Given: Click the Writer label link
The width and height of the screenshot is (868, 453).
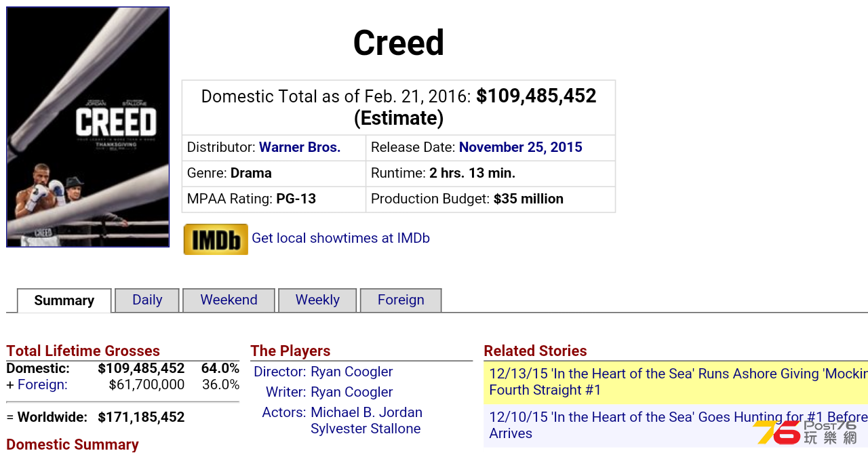Looking at the screenshot, I should coord(285,392).
